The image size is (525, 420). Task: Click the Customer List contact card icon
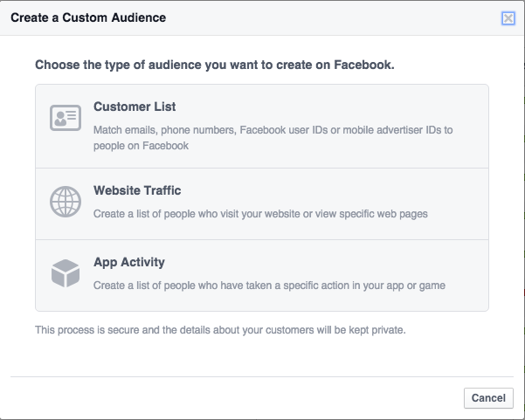(66, 118)
